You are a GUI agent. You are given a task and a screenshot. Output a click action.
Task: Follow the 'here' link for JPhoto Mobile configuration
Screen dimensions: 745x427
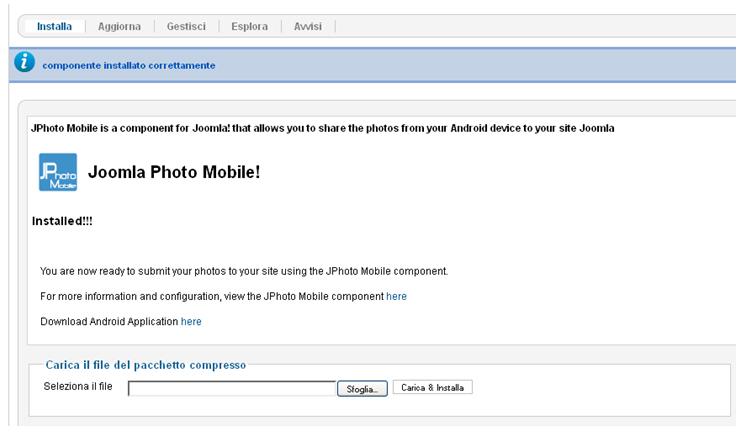tap(396, 296)
